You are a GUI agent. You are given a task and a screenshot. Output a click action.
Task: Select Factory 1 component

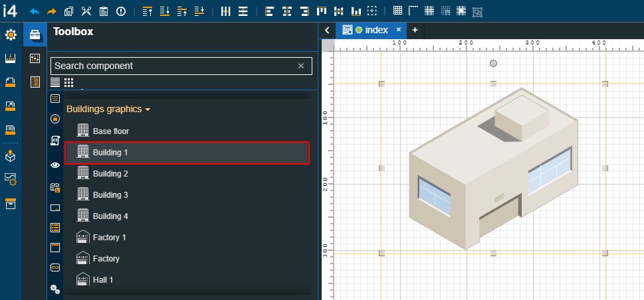(x=187, y=238)
